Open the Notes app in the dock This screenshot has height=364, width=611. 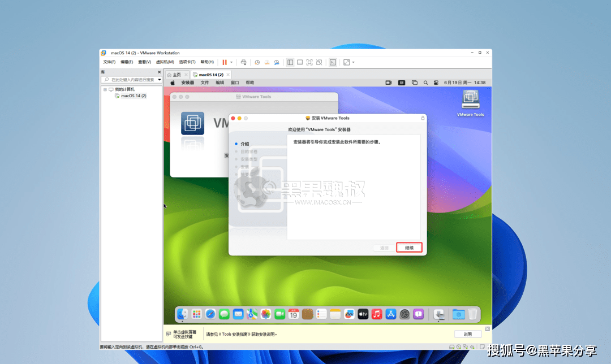pyautogui.click(x=335, y=314)
